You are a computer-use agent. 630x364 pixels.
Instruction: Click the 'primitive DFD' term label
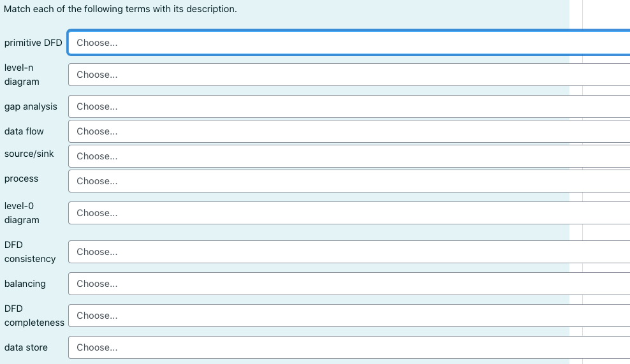pos(33,43)
